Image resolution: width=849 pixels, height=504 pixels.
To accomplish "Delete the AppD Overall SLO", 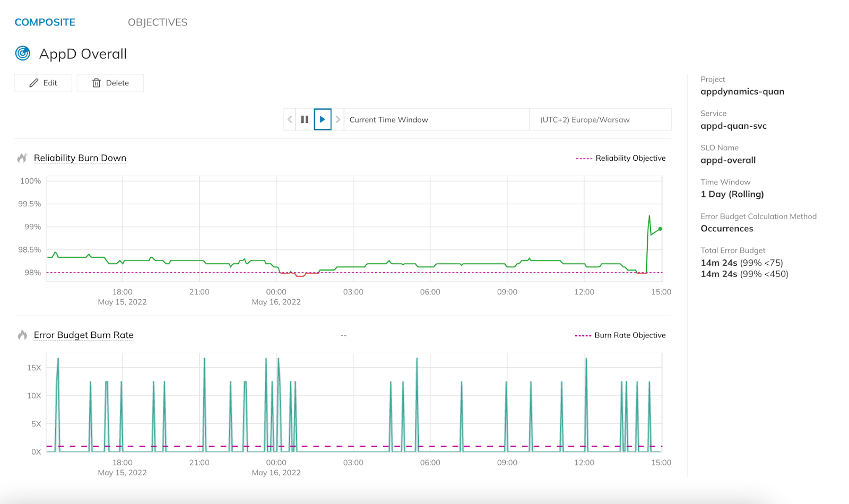I will (x=110, y=83).
